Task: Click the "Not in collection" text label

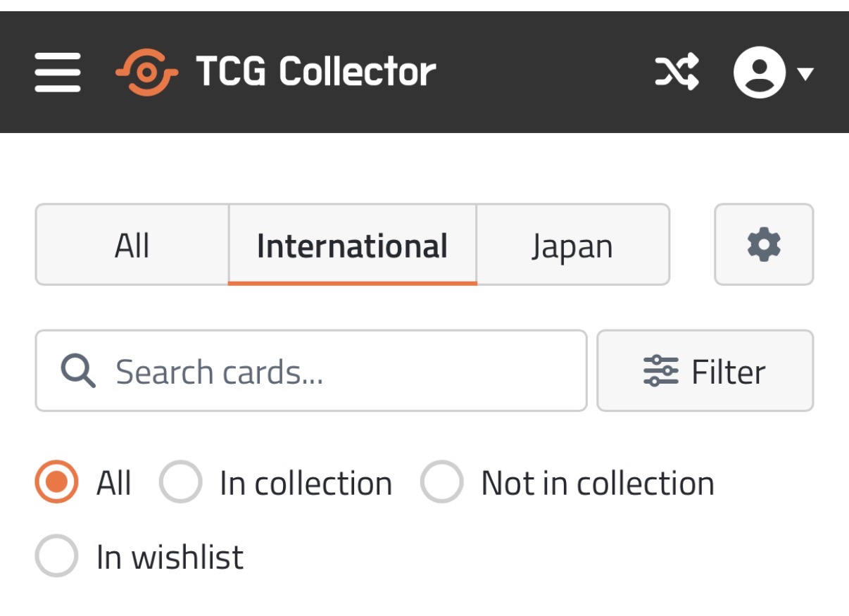Action: (x=597, y=483)
